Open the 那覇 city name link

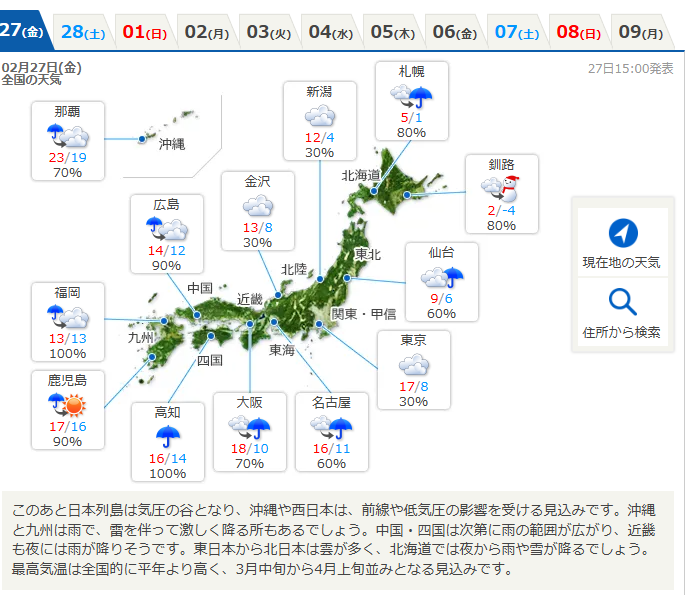point(67,112)
